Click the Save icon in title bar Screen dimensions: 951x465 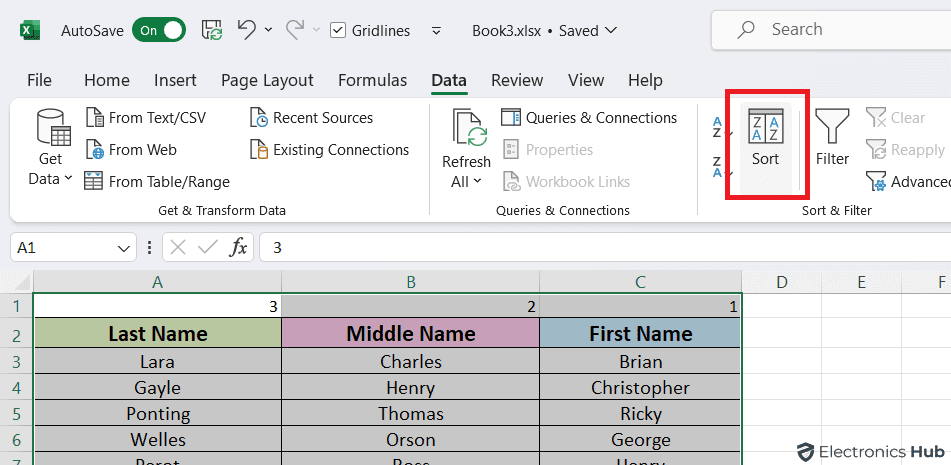(x=212, y=30)
